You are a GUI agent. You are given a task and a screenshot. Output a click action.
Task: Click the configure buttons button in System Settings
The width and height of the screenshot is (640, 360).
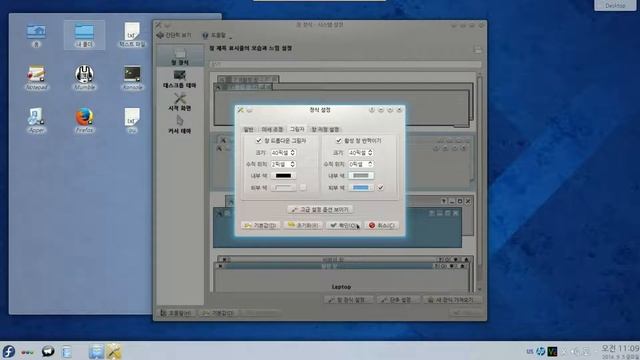(398, 300)
